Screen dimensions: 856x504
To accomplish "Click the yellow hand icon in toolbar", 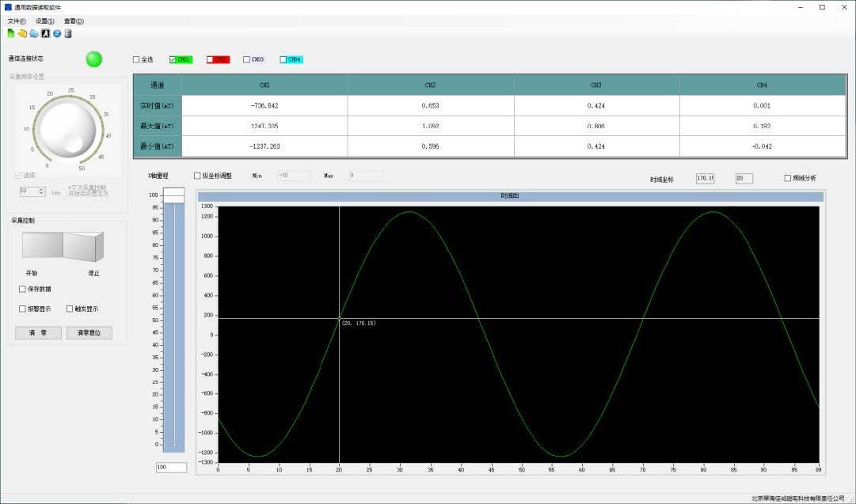I will pyautogui.click(x=22, y=33).
